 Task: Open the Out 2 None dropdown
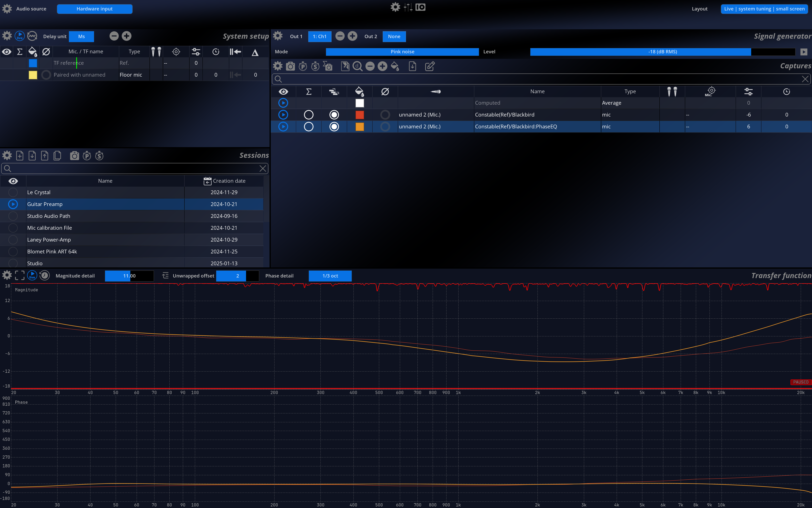click(x=394, y=37)
